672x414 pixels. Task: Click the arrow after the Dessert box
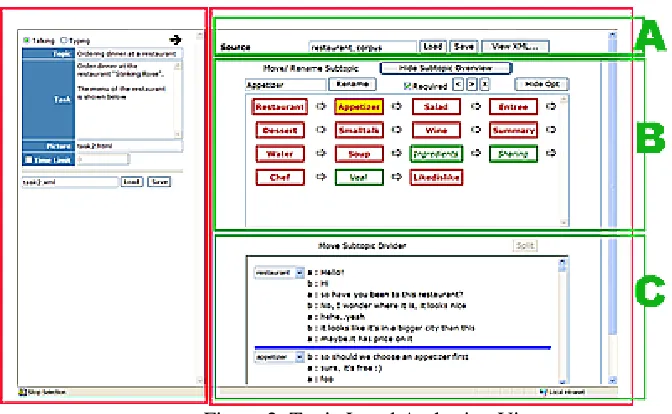click(x=321, y=130)
